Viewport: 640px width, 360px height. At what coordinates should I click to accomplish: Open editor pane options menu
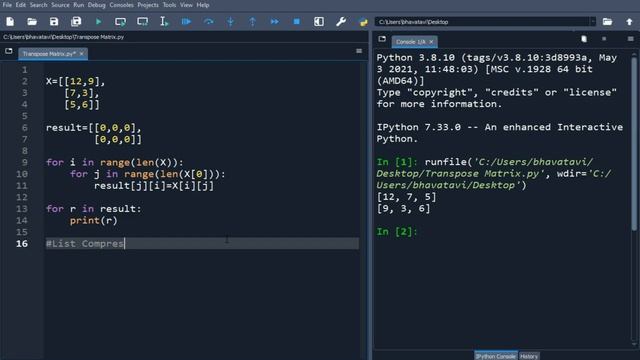coord(359,51)
